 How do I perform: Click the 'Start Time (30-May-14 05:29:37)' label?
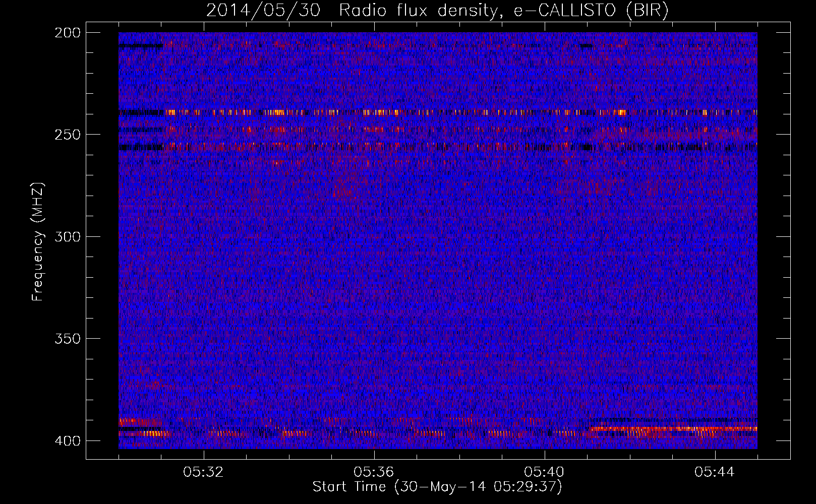pos(437,487)
